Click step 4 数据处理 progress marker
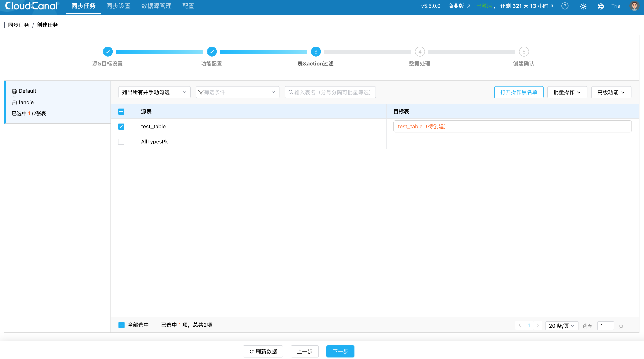Screen dimensions: 644x359 (420, 52)
